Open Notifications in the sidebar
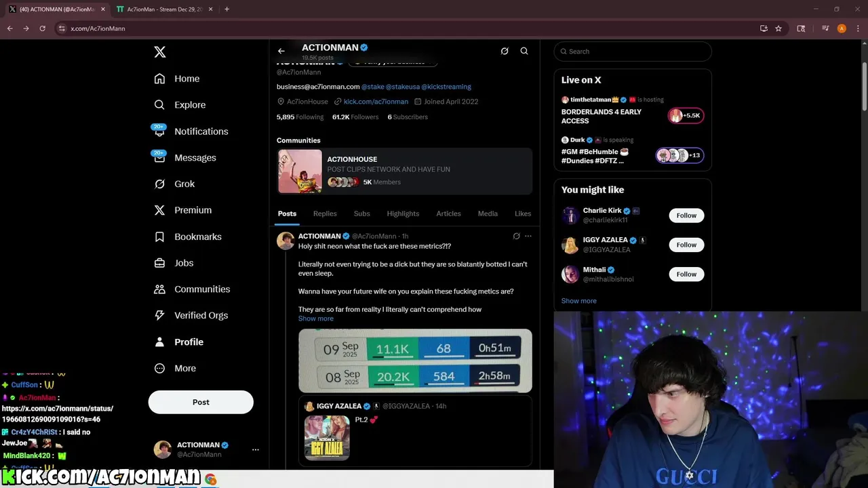The image size is (868, 488). pos(191,131)
